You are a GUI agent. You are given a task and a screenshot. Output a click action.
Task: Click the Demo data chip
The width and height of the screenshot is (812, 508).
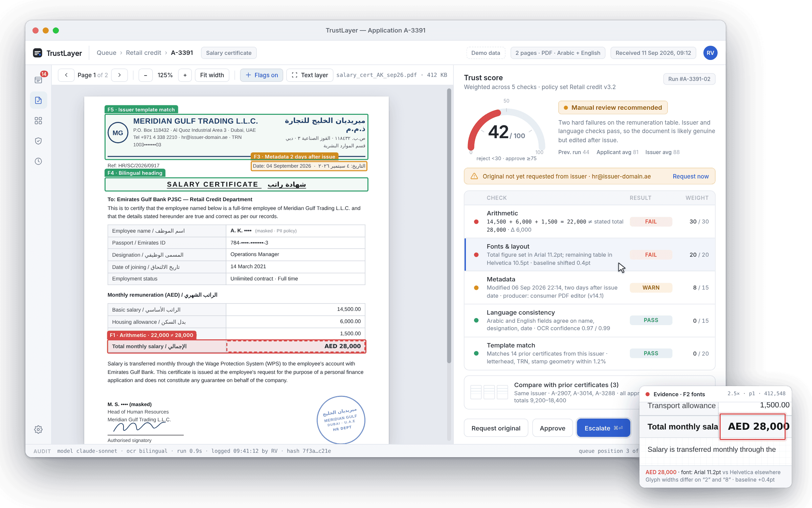486,53
